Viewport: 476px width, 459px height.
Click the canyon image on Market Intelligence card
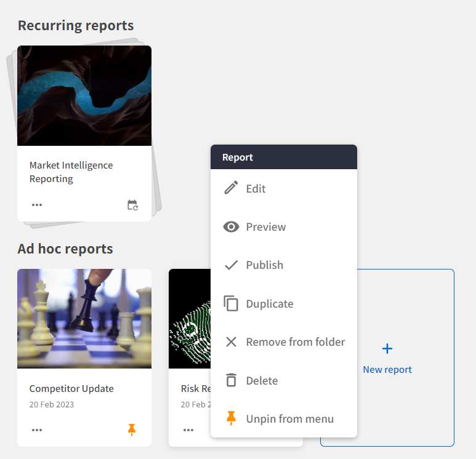[84, 95]
